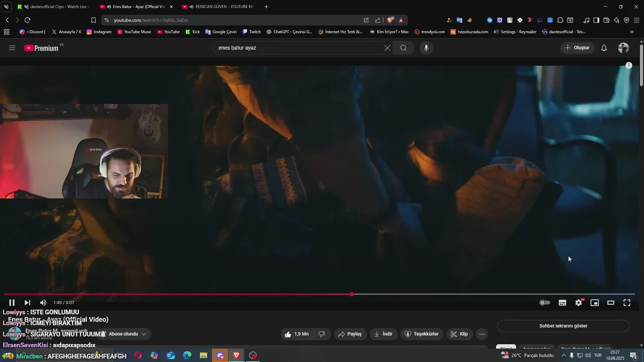This screenshot has height=362, width=644.
Task: Open Brave Rewards triangle icon
Action: point(401,20)
